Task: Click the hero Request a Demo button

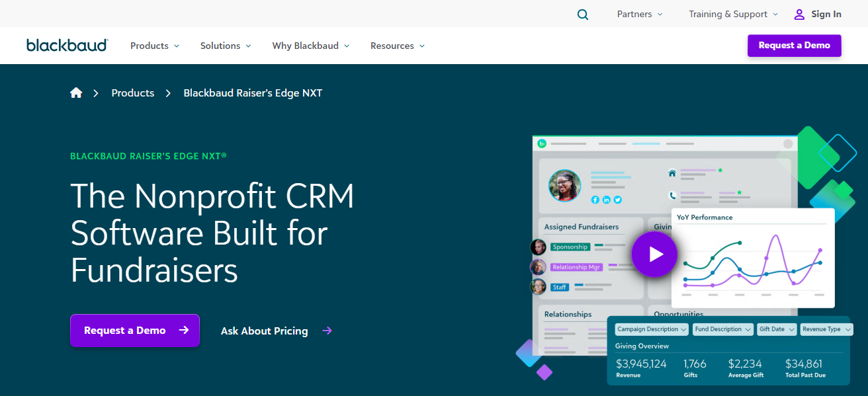Action: [x=135, y=331]
